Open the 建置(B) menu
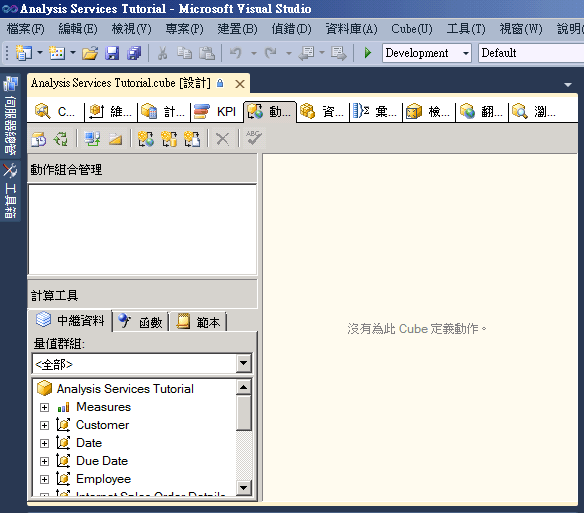 coord(237,29)
